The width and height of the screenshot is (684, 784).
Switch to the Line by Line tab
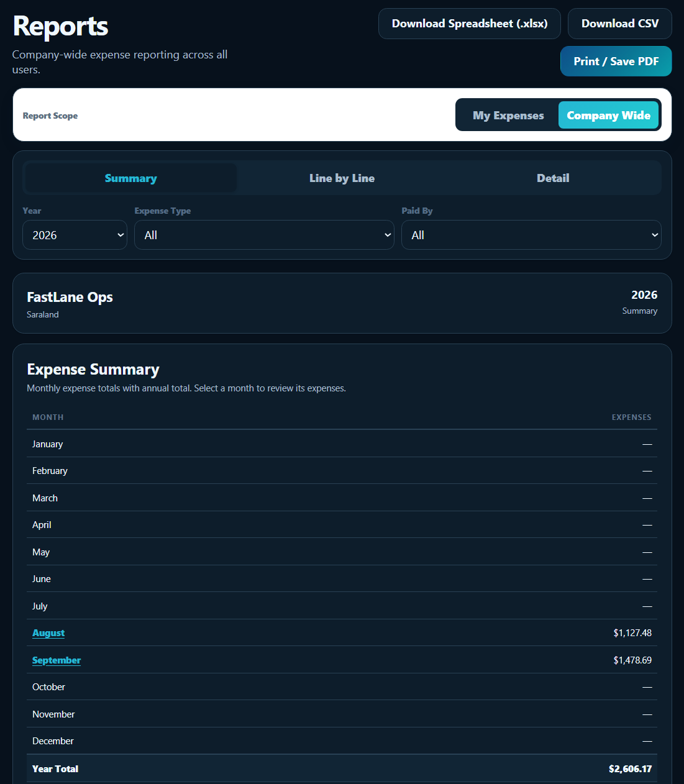tap(342, 178)
